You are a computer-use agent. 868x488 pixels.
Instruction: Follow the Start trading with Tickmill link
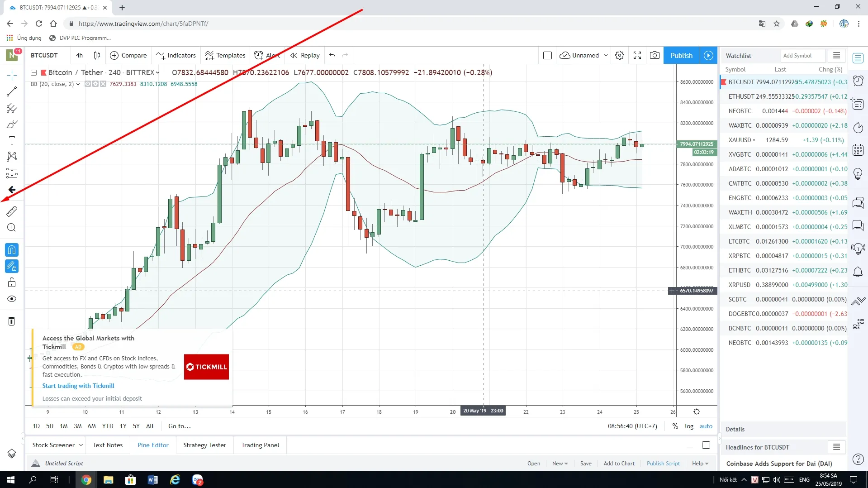coord(78,386)
